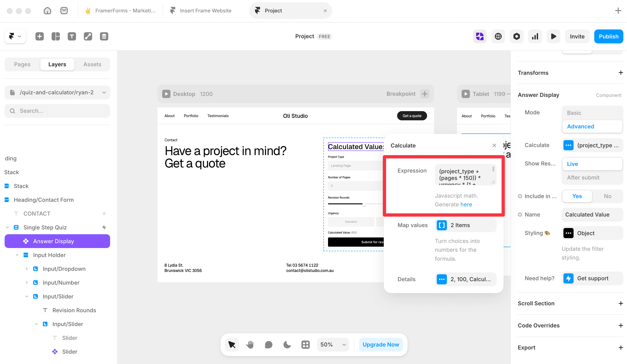Viewport: 627px width, 364px height.
Task: Add Export with plus icon
Action: pyautogui.click(x=621, y=348)
